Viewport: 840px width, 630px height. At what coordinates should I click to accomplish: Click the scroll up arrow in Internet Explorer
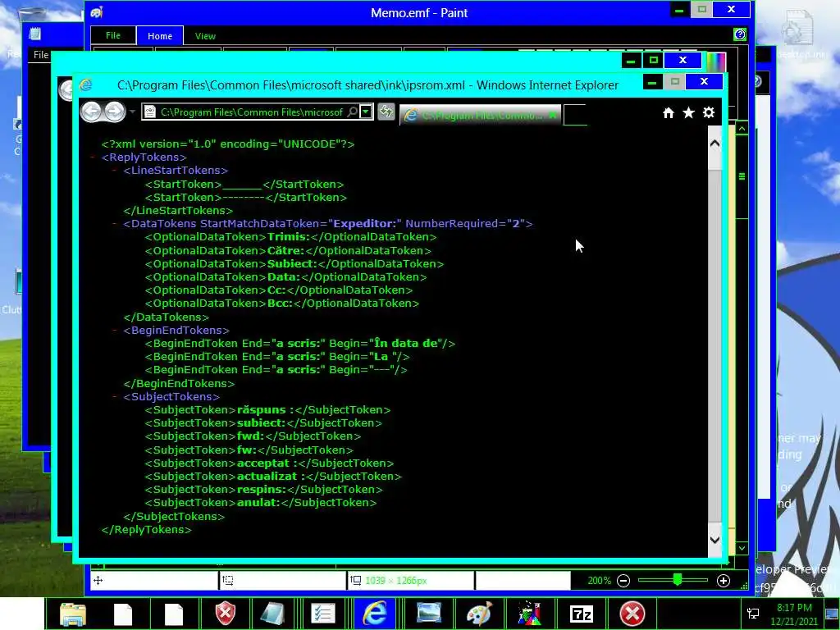[714, 144]
